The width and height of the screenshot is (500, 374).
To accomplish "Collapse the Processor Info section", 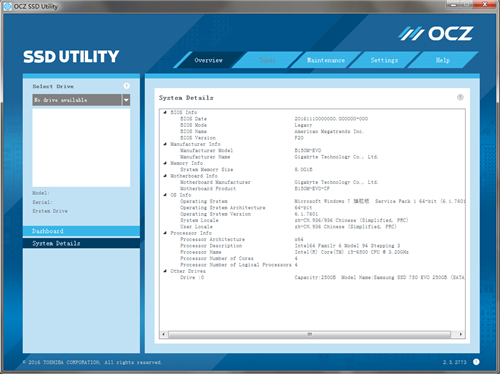I will pos(165,233).
